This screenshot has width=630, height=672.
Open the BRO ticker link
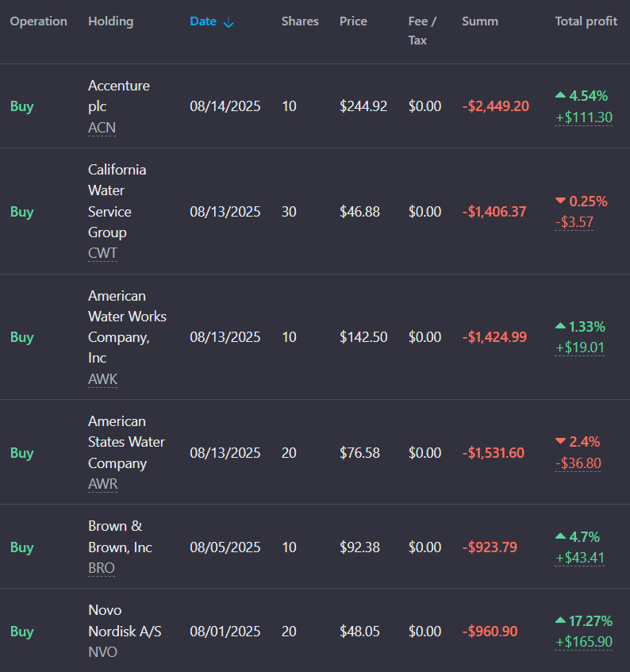[102, 568]
